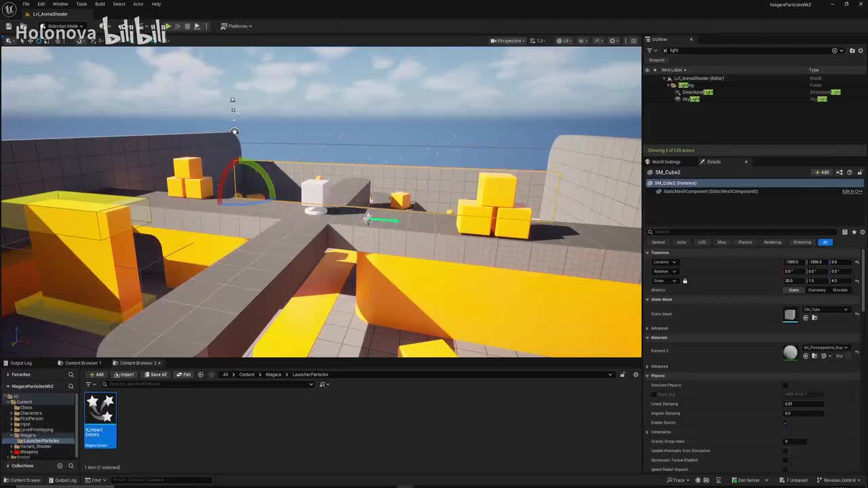This screenshot has width=868, height=488.
Task: Click the Add component button
Action: click(822, 172)
